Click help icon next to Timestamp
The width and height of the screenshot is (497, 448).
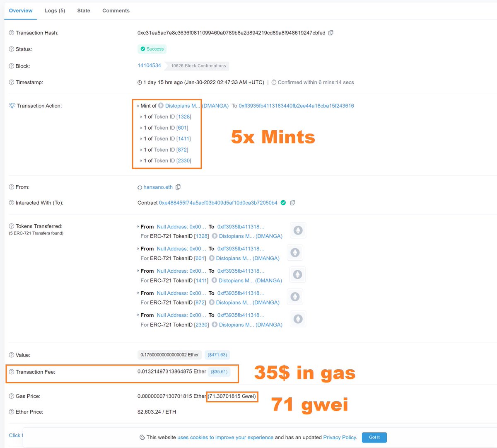tap(12, 82)
